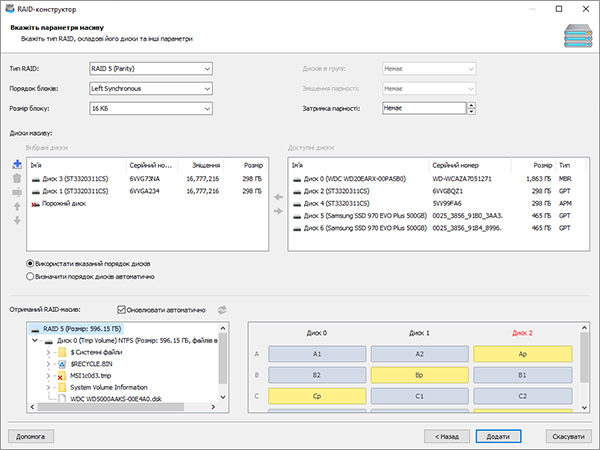Click the server stack icon in header
The image size is (600, 450).
578,36
